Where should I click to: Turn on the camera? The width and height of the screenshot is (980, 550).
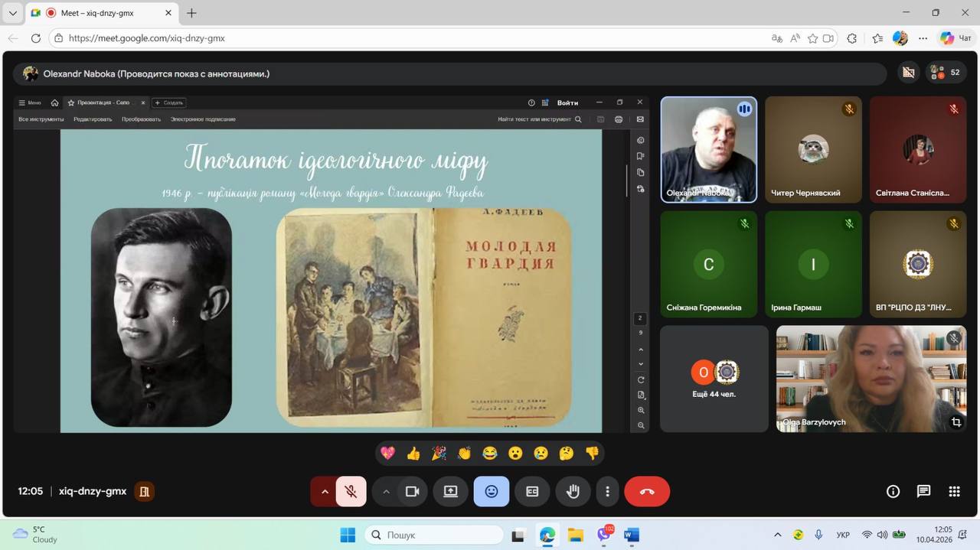tap(412, 492)
